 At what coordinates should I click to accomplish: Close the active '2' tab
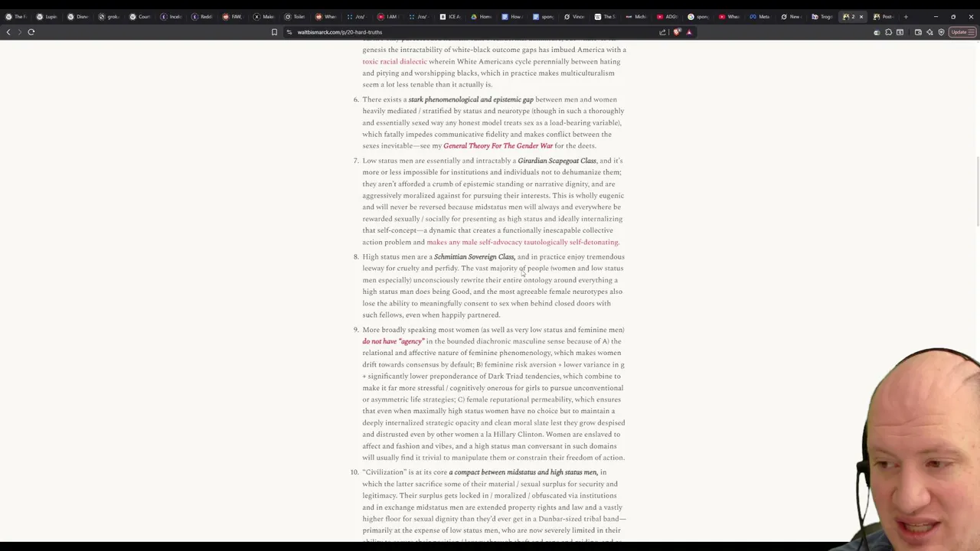click(861, 17)
